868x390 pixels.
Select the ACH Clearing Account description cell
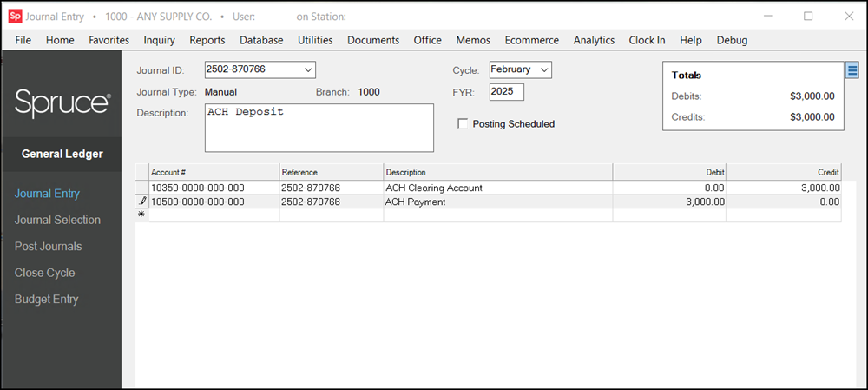point(497,188)
